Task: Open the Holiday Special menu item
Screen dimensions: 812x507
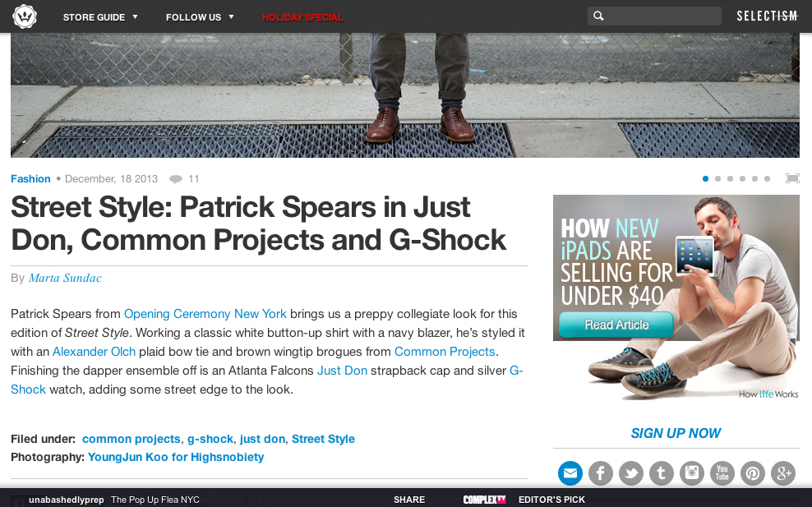Action: point(302,17)
